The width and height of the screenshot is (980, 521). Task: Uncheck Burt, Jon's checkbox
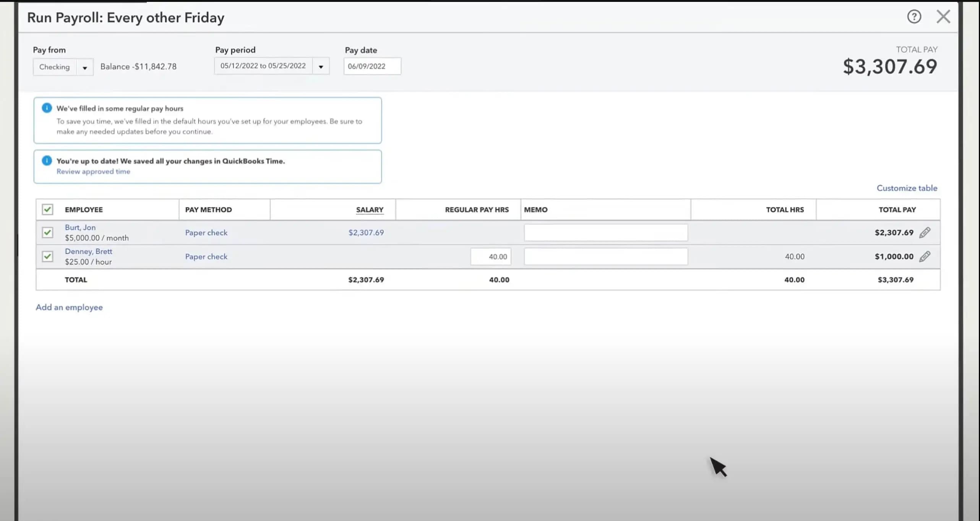coord(47,232)
